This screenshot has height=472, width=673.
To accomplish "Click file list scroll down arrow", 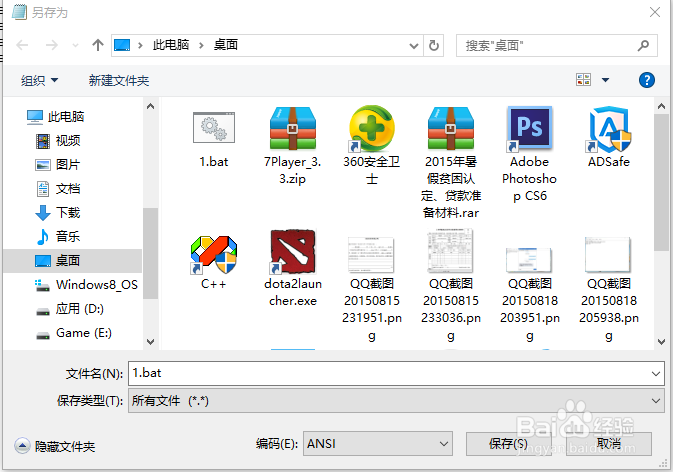I will click(661, 342).
